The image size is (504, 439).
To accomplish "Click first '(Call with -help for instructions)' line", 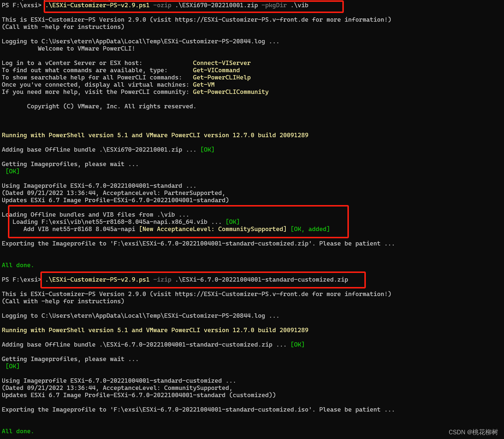I will (x=63, y=27).
